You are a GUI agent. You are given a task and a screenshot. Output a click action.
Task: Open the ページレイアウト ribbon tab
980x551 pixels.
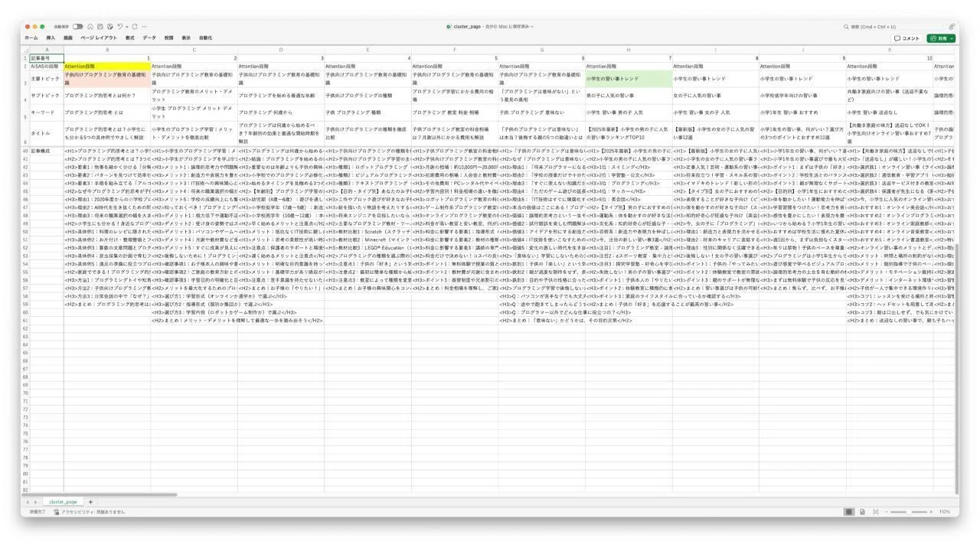[x=100, y=37]
